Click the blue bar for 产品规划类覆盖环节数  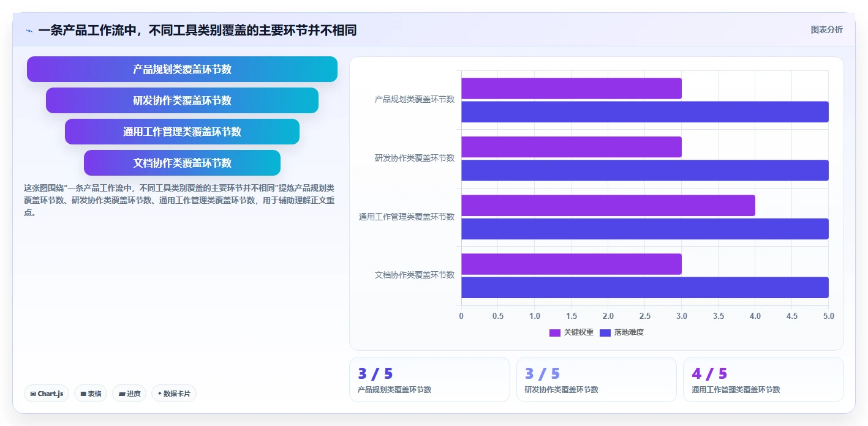pos(645,111)
